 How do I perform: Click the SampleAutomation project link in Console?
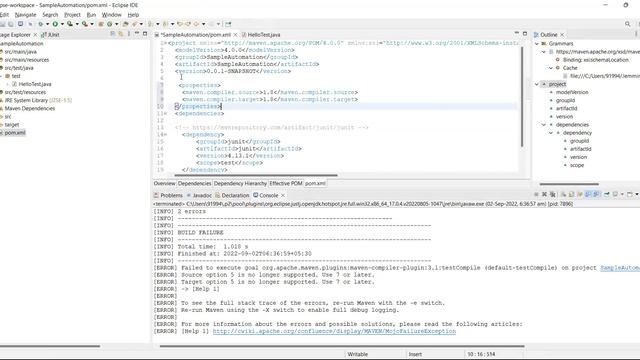(x=620, y=268)
